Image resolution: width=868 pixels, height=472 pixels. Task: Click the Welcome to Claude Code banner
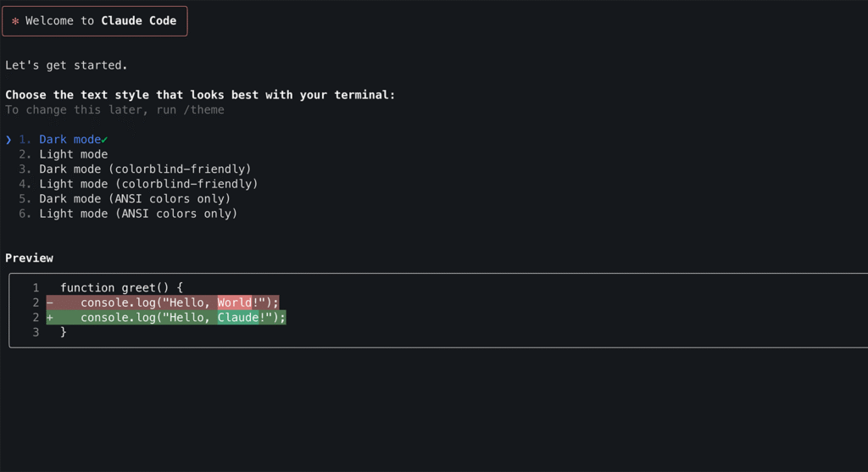pyautogui.click(x=95, y=21)
